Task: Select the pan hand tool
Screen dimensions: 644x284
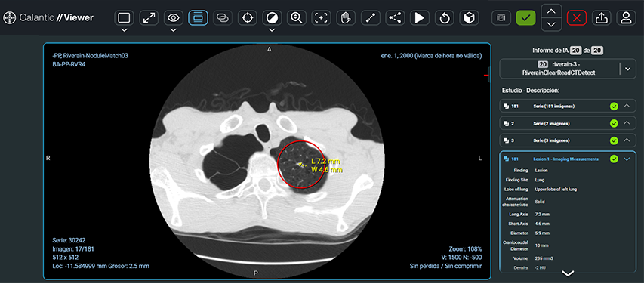Action: 346,17
